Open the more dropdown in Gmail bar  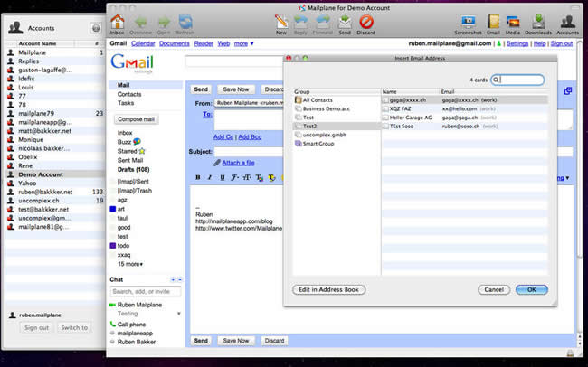pos(243,43)
